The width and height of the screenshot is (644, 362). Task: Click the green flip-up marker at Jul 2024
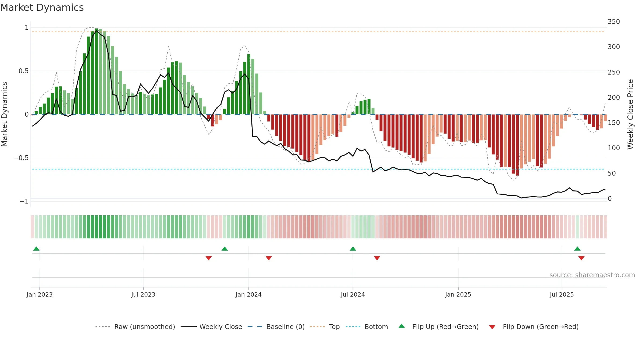tap(353, 249)
